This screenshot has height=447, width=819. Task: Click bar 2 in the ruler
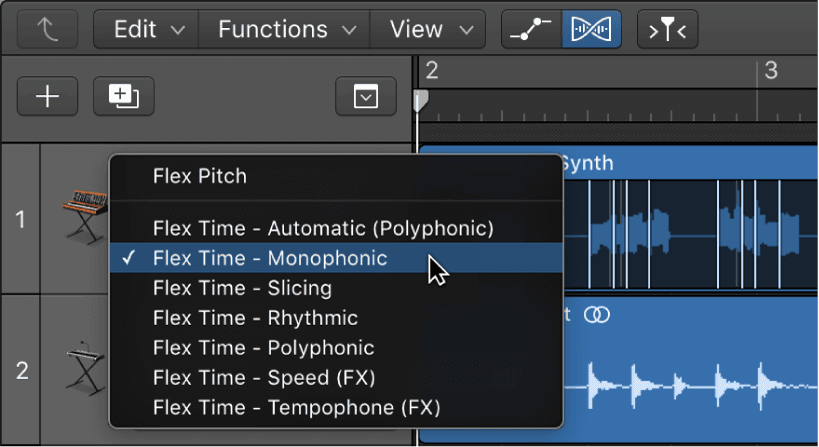(x=431, y=70)
